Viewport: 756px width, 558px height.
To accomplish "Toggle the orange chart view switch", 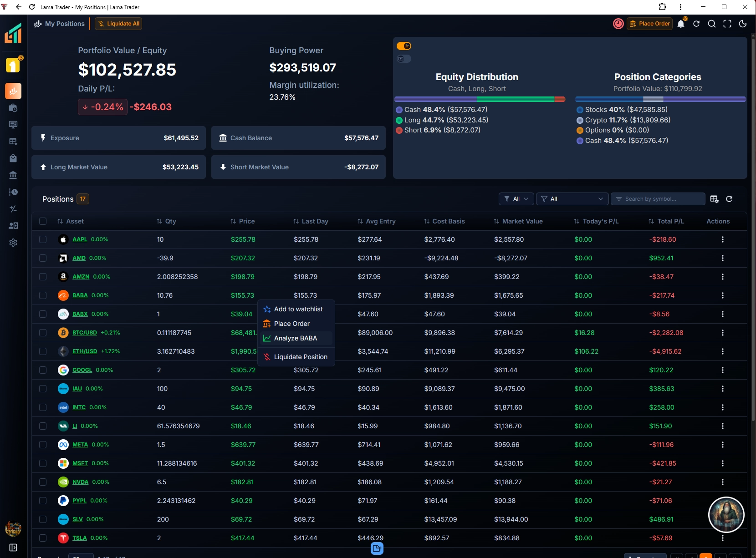I will tap(404, 46).
